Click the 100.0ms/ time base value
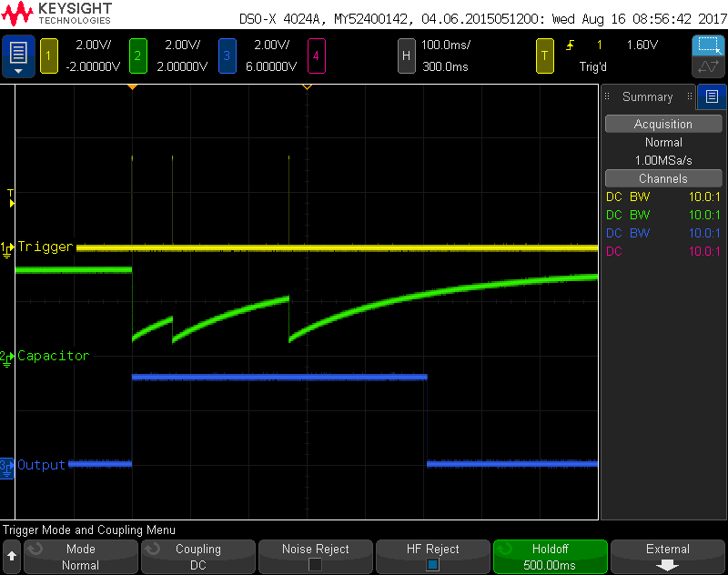This screenshot has width=728, height=575. point(446,45)
